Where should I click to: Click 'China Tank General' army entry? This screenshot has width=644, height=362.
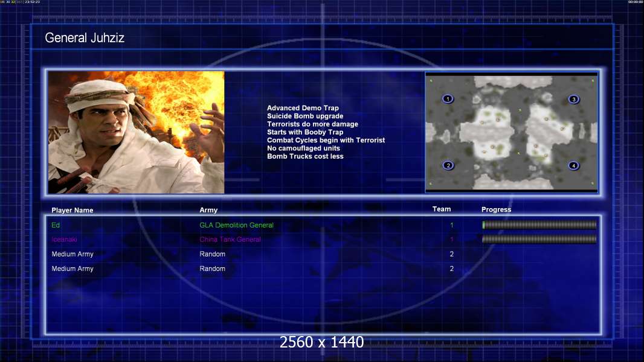coord(230,240)
